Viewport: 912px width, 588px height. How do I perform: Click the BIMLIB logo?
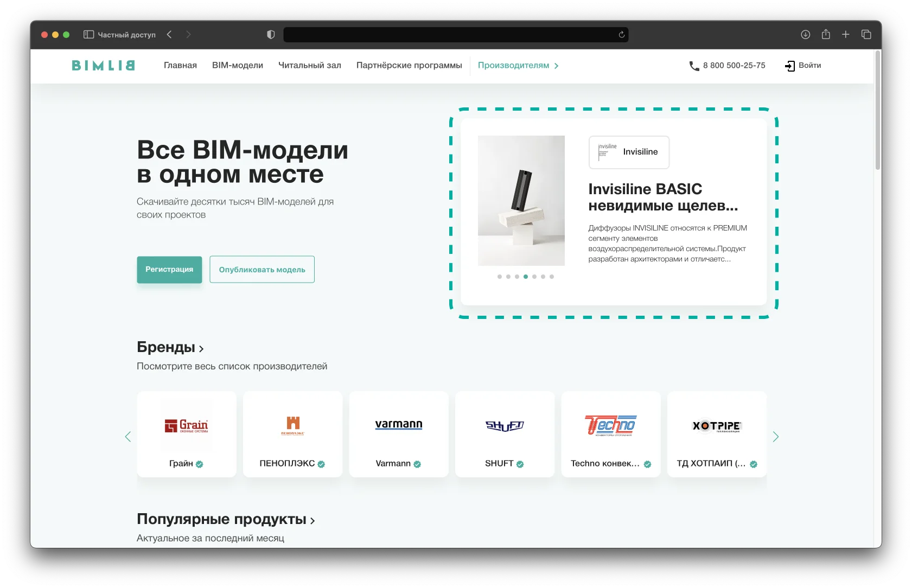pyautogui.click(x=103, y=66)
